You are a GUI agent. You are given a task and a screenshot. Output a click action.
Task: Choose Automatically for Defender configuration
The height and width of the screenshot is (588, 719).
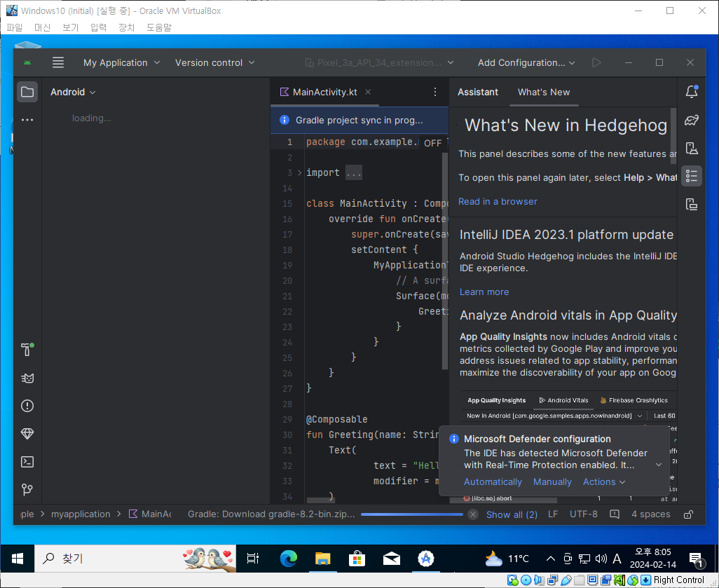(x=493, y=481)
